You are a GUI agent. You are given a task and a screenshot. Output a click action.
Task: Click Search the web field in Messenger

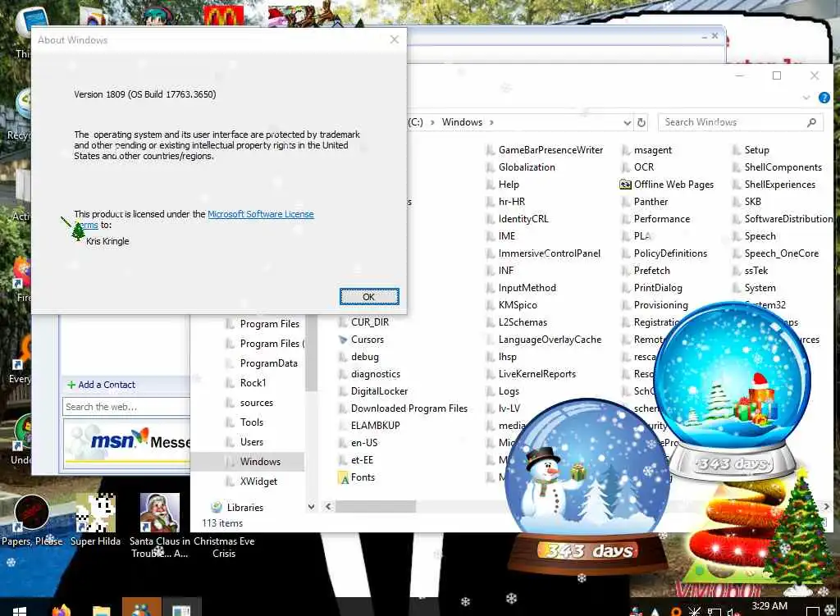click(x=126, y=407)
